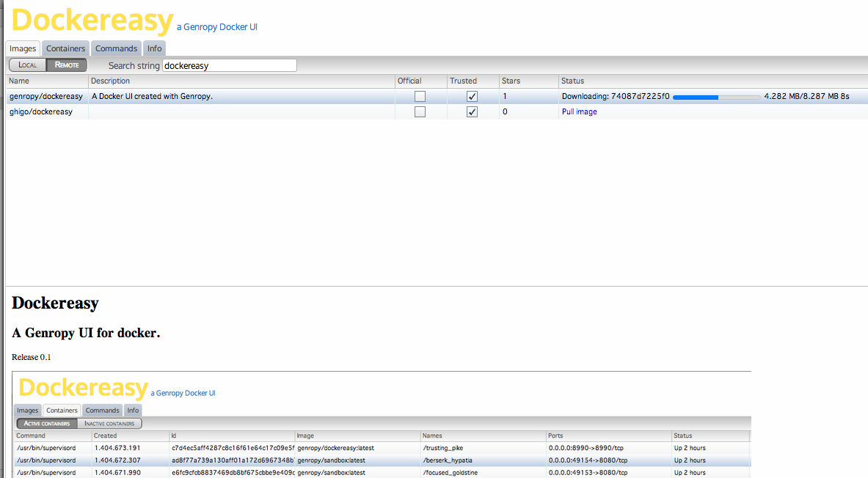Image resolution: width=868 pixels, height=478 pixels.
Task: Select the Local images toggle button
Action: 28,65
